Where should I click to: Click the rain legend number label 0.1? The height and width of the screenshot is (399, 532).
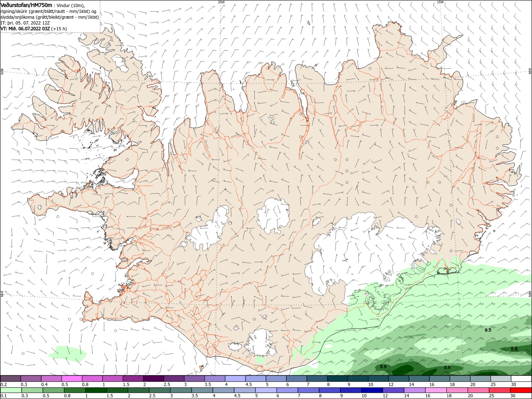[x=4, y=396]
